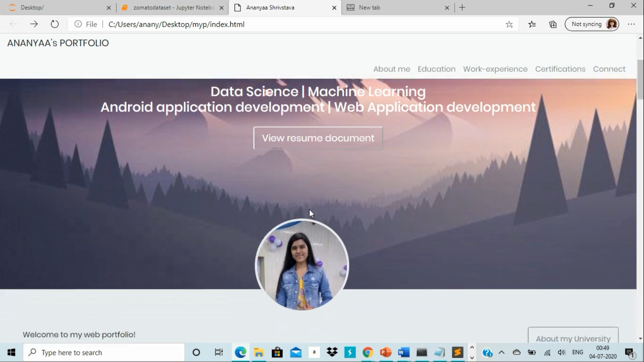
Task: Open the Collections panel
Action: [x=553, y=25]
